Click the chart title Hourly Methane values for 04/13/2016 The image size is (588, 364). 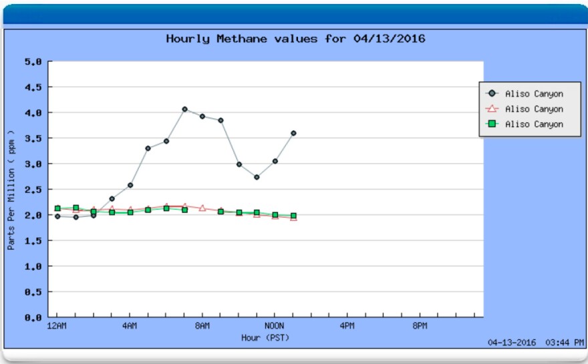point(295,39)
